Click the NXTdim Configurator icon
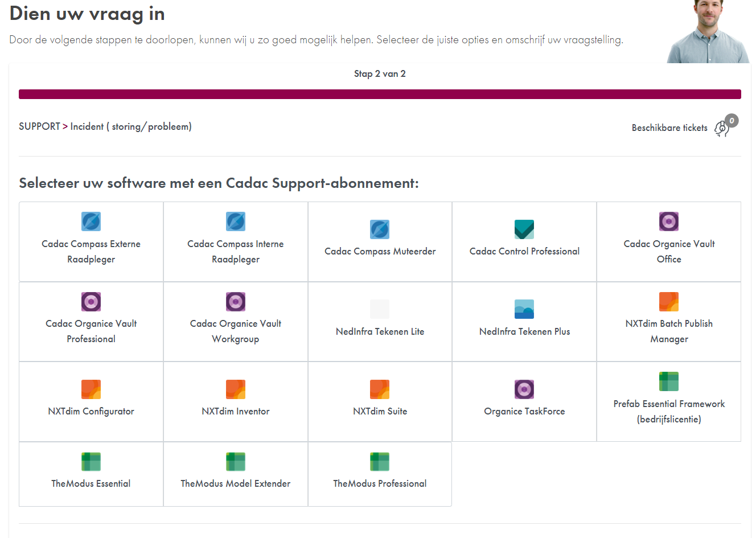756x538 pixels. tap(91, 389)
